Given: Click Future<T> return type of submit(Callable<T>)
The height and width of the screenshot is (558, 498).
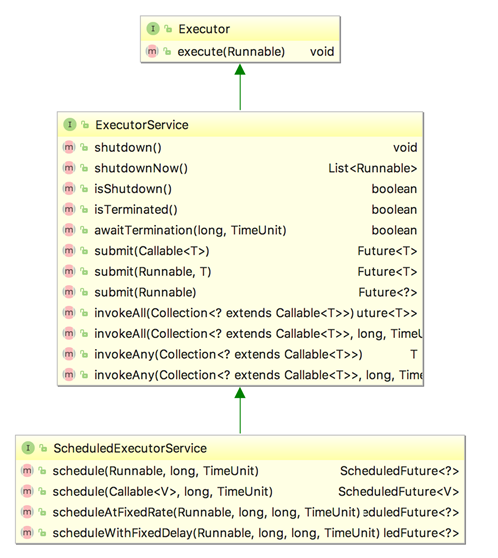Looking at the screenshot, I should pyautogui.click(x=387, y=251).
